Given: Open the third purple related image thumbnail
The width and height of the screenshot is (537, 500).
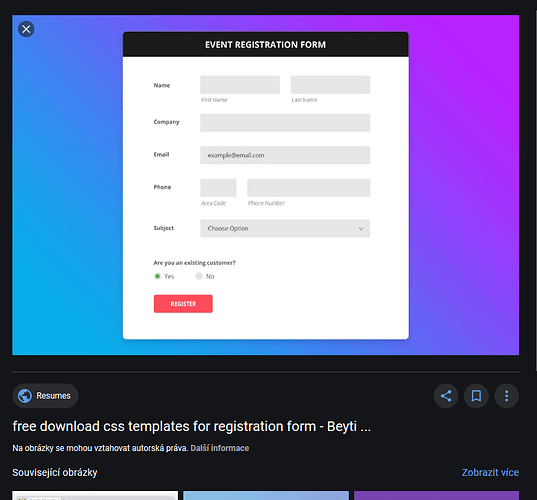Looking at the screenshot, I should point(436,495).
